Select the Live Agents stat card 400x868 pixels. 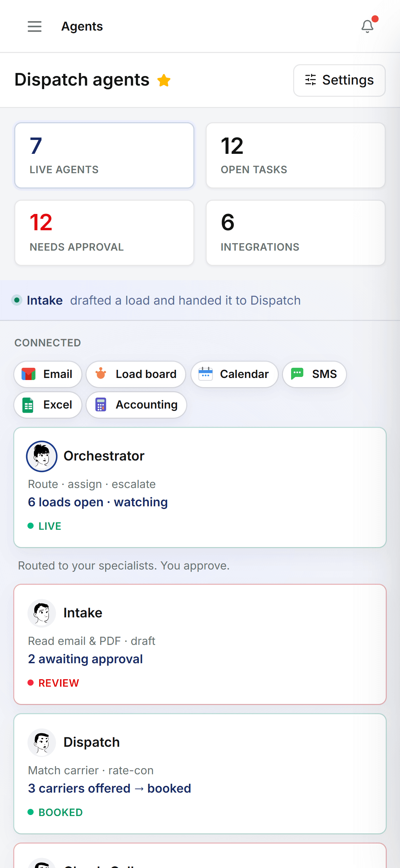104,155
